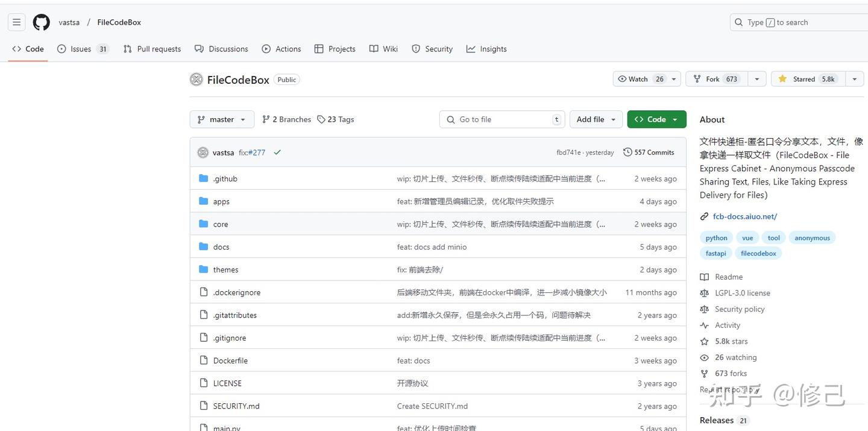
Task: Open the themes folder name
Action: tap(225, 269)
